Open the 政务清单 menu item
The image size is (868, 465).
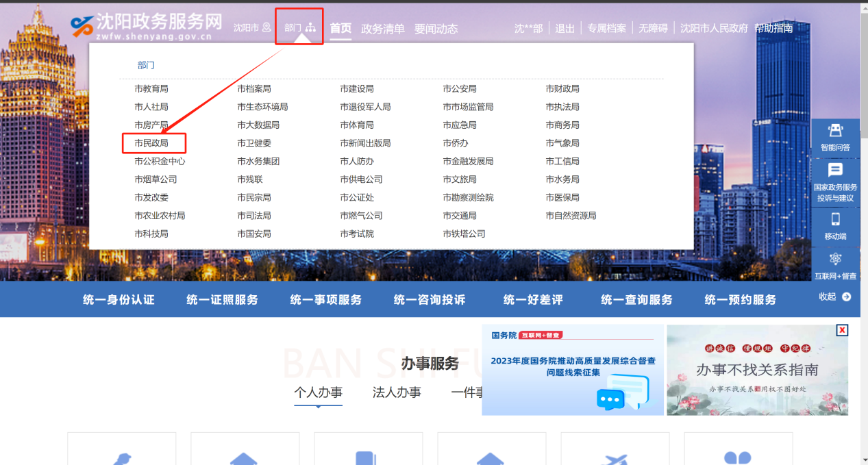[383, 29]
